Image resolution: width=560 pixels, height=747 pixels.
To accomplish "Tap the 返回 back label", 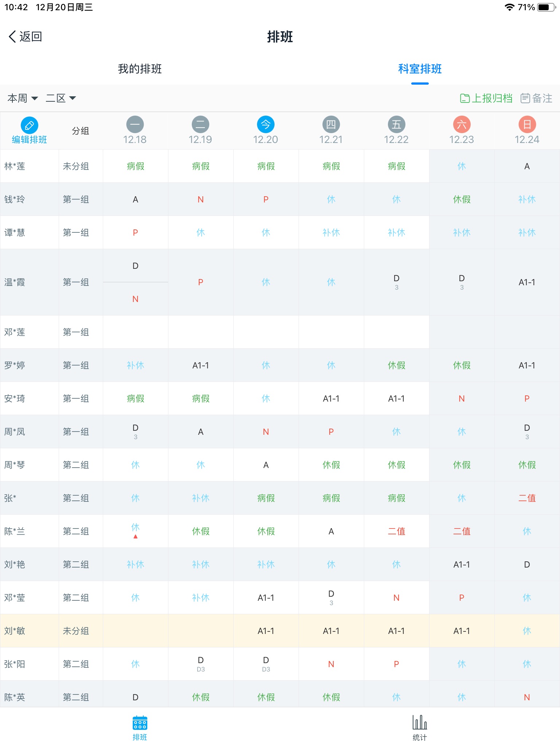I will pyautogui.click(x=31, y=36).
